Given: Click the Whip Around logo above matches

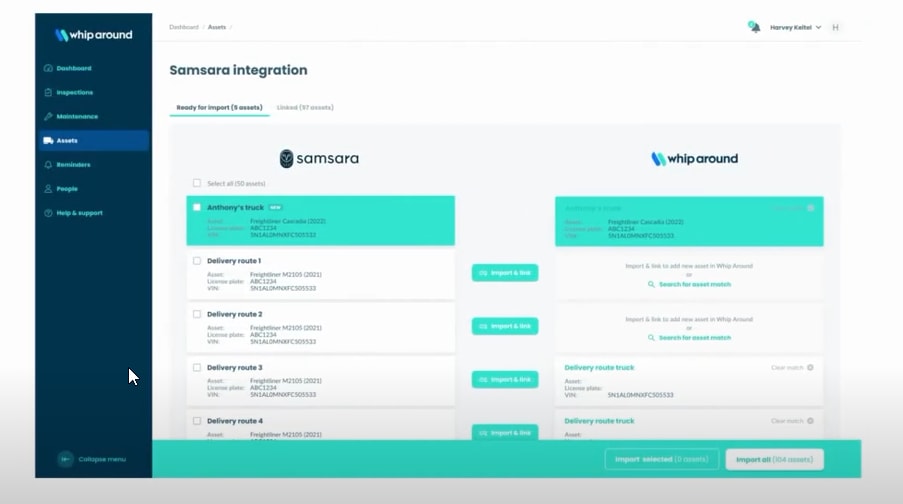Looking at the screenshot, I should [694, 158].
